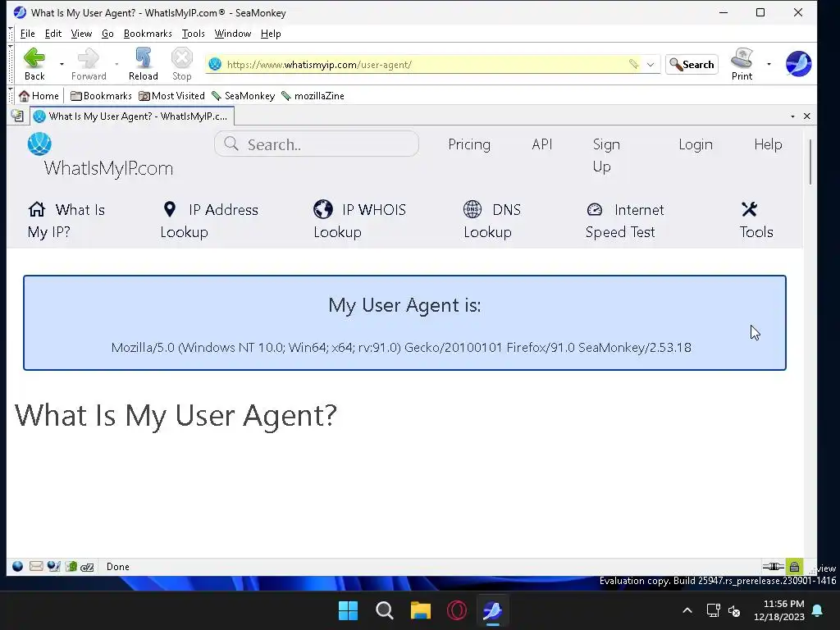Open Forward button history dropdown
840x630 pixels.
(x=116, y=64)
